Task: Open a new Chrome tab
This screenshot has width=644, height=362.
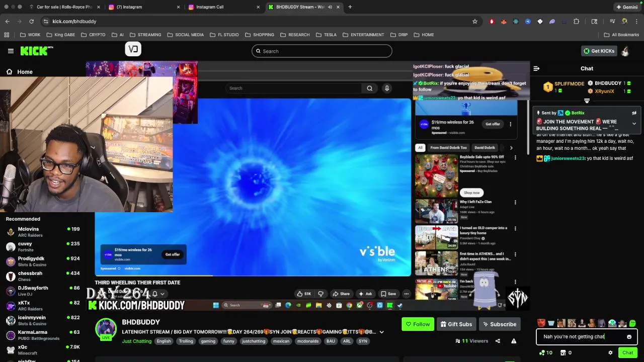Action: click(350, 7)
